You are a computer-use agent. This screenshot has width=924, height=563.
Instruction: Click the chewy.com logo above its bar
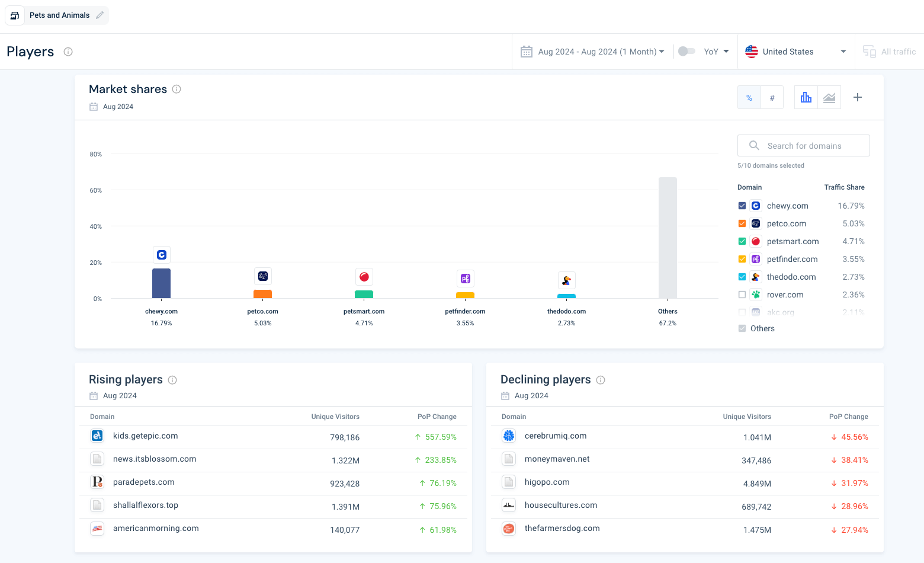(162, 255)
